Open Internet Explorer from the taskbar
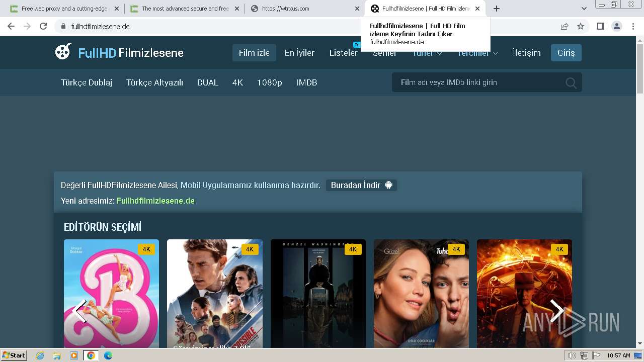644x362 pixels. tap(40, 355)
